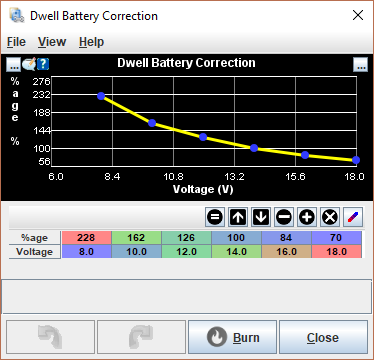
Task: Click the Voltage row header
Action: click(35, 251)
